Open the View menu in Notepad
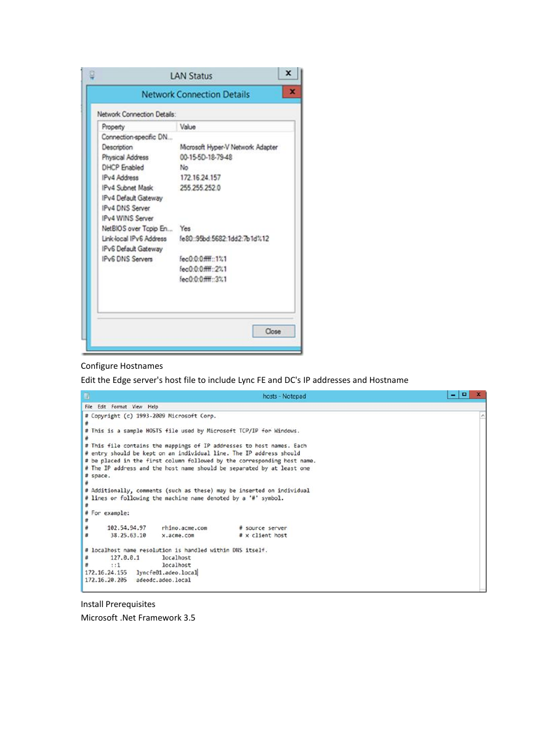 click(137, 406)
